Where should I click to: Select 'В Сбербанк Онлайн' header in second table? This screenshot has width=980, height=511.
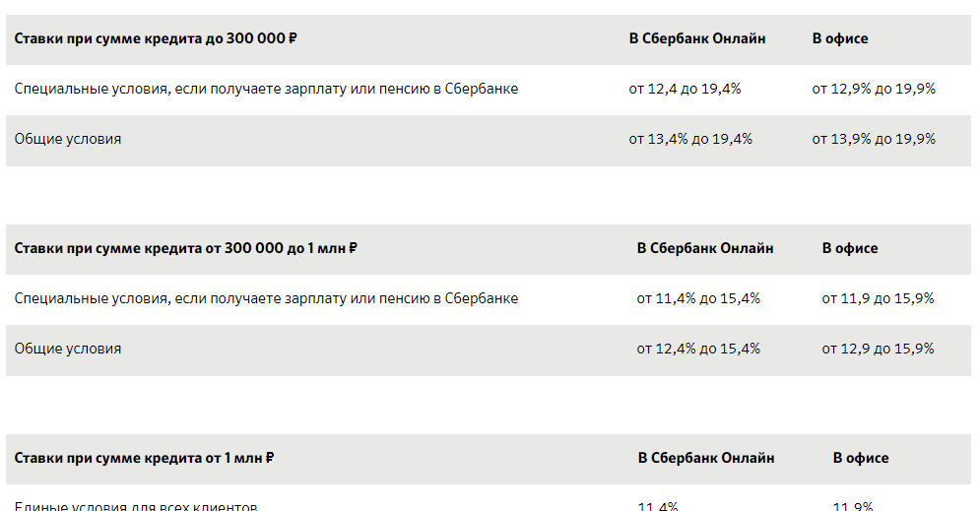coord(705,249)
